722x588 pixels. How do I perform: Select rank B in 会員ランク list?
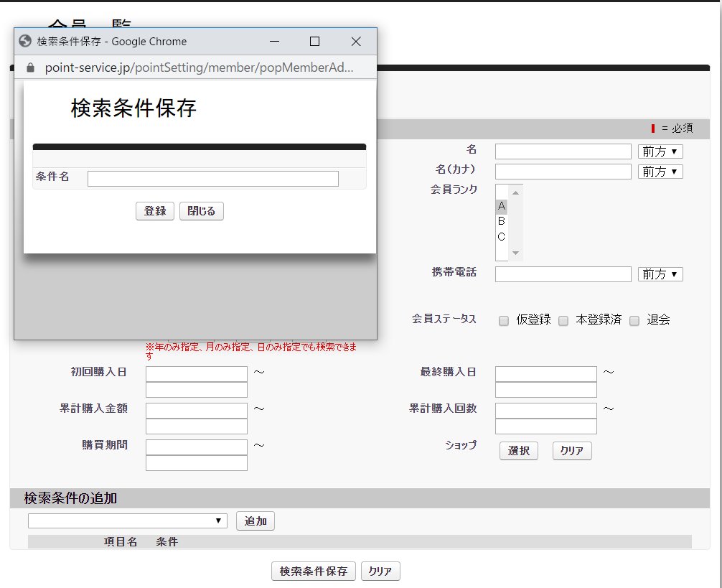[502, 221]
